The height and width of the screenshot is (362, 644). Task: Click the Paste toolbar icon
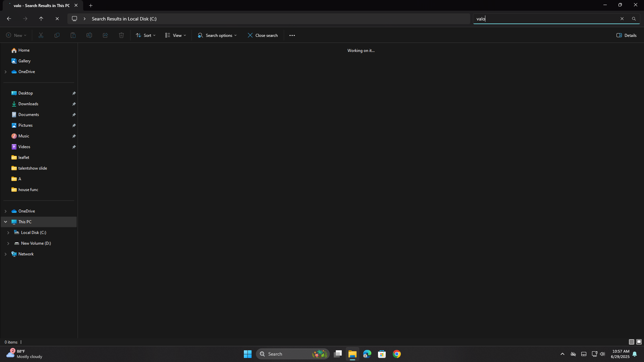click(x=73, y=35)
